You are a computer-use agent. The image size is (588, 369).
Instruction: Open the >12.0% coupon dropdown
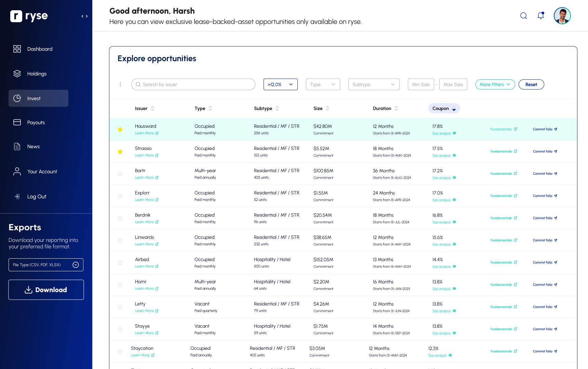coord(280,84)
